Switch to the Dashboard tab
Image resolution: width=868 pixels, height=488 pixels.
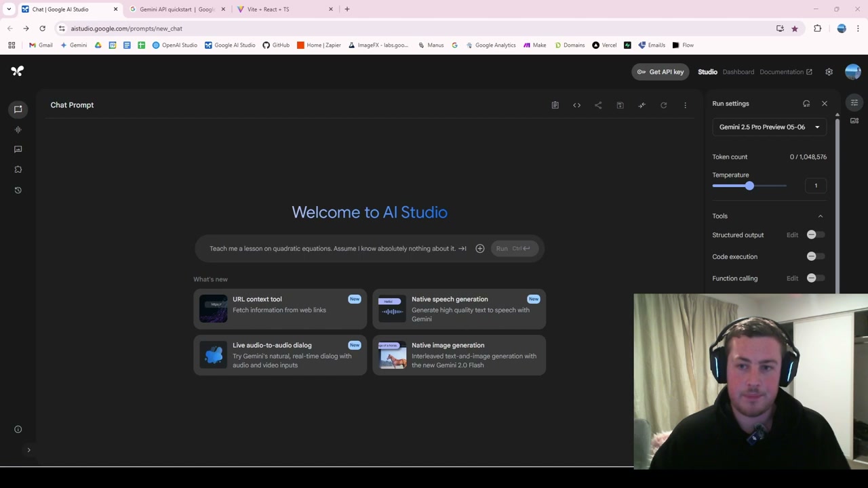[x=738, y=72]
